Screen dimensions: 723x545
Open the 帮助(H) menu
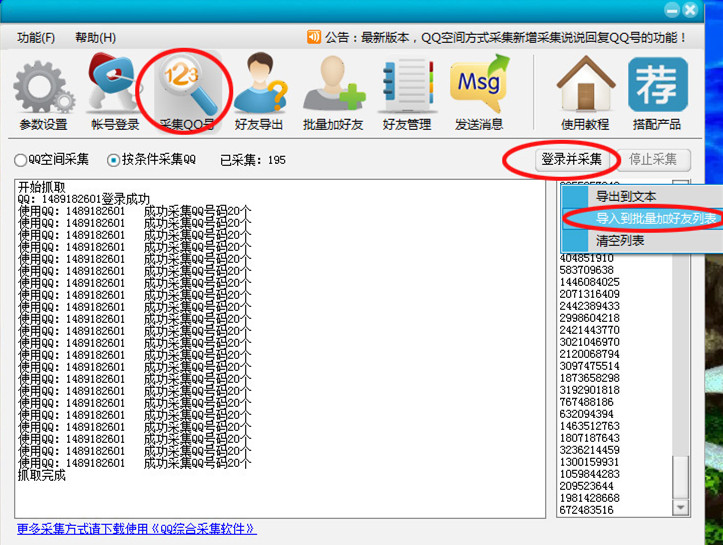click(95, 37)
